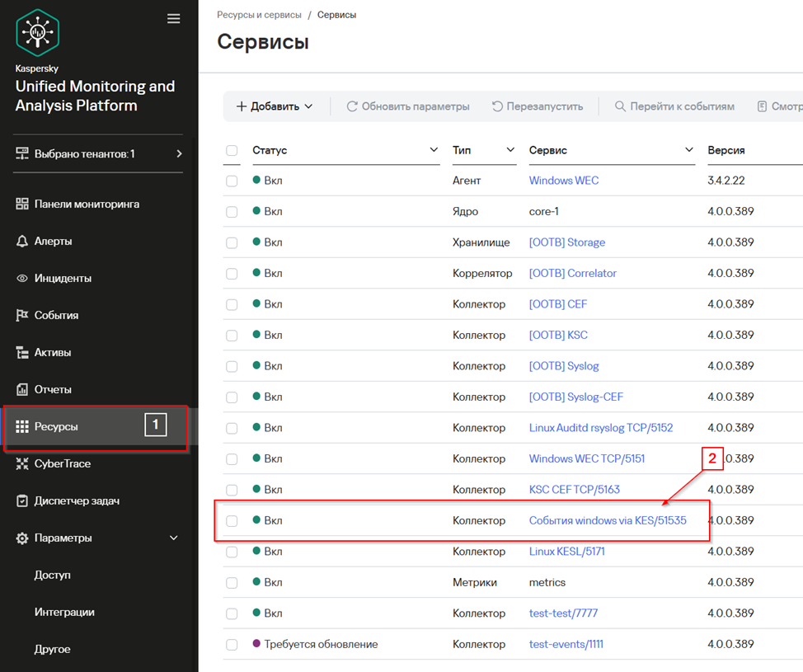The width and height of the screenshot is (803, 672).
Task: Open the Добавить dropdown
Action: click(275, 106)
